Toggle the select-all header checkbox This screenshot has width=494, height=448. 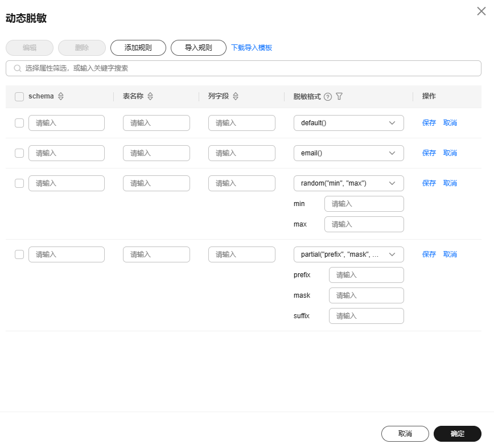[x=19, y=97]
